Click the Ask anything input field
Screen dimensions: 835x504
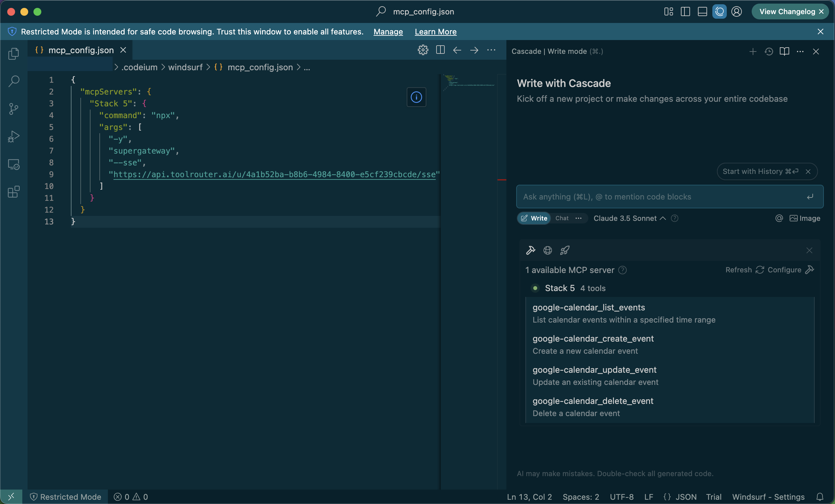pos(661,197)
